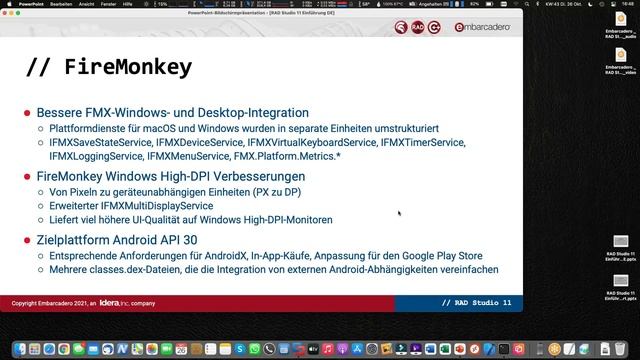Click the embarcadero logo in slide header

482,27
